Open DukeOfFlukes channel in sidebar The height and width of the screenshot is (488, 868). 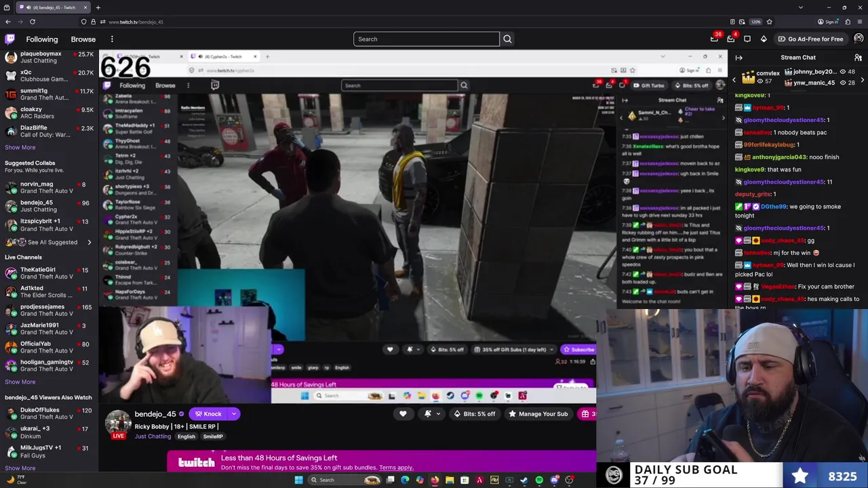(49, 413)
